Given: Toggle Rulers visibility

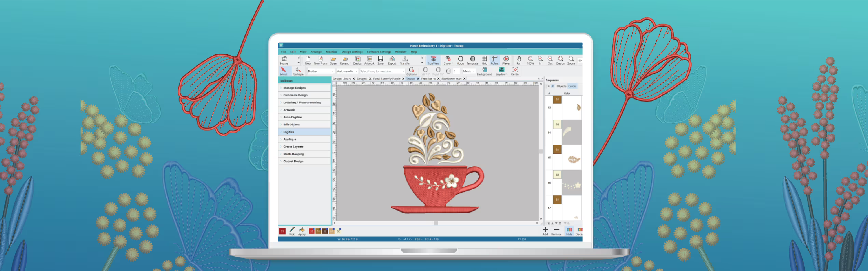Looking at the screenshot, I should 494,60.
